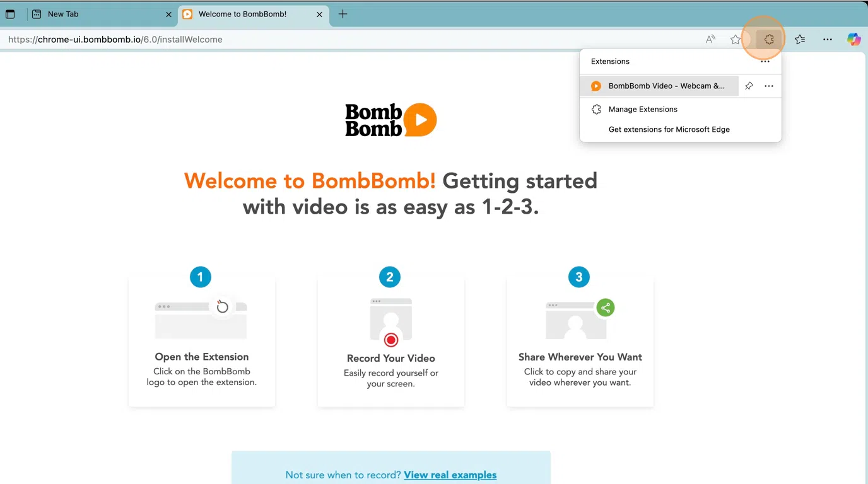Image resolution: width=868 pixels, height=484 pixels.
Task: Click the step 1 number badge
Action: 201,277
